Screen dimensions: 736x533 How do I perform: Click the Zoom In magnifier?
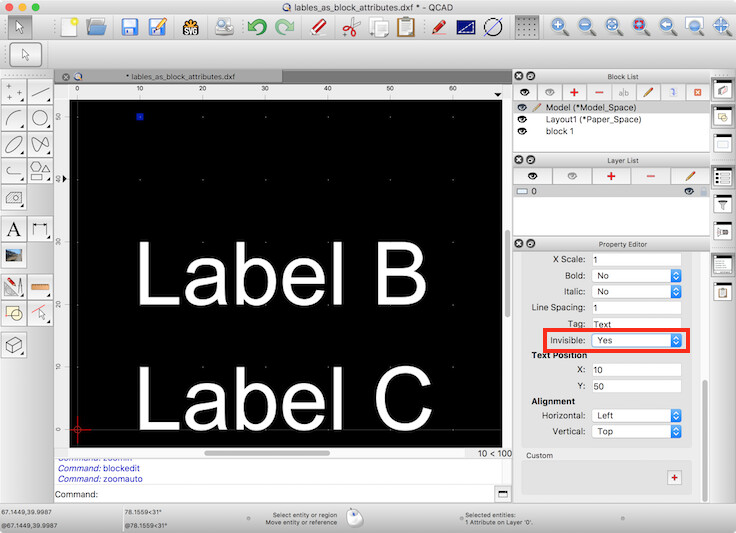coord(559,26)
